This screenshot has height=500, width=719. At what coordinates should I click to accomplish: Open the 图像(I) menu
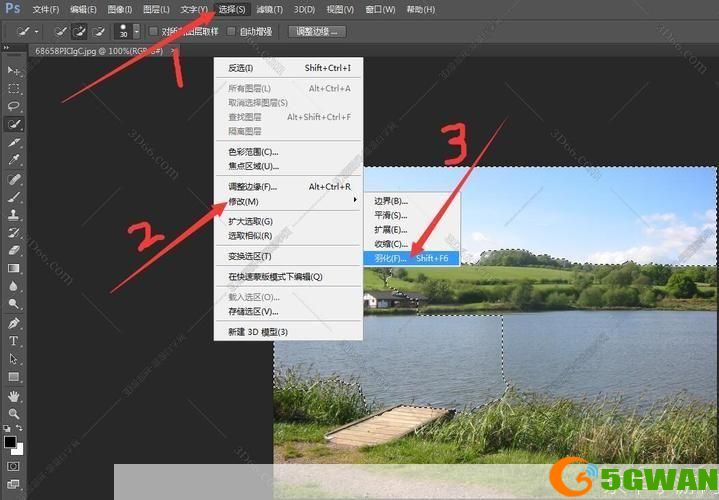pos(119,9)
